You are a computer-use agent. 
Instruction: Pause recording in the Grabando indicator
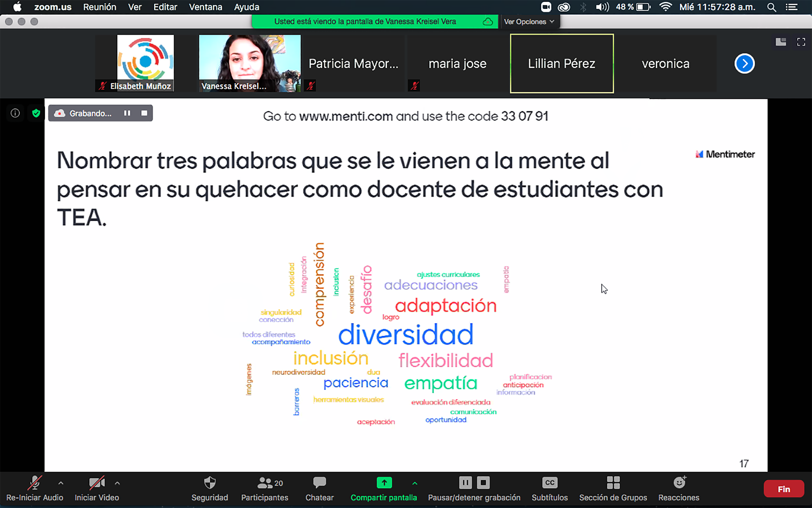tap(127, 113)
